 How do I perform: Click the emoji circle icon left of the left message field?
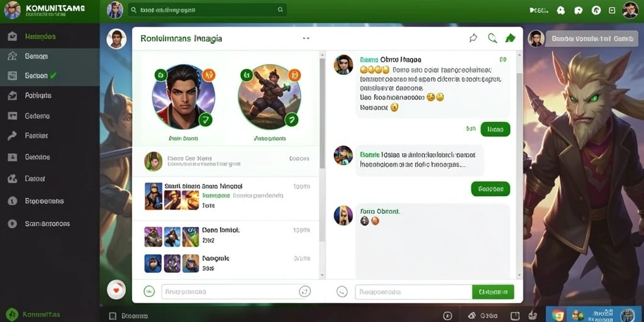[149, 292]
